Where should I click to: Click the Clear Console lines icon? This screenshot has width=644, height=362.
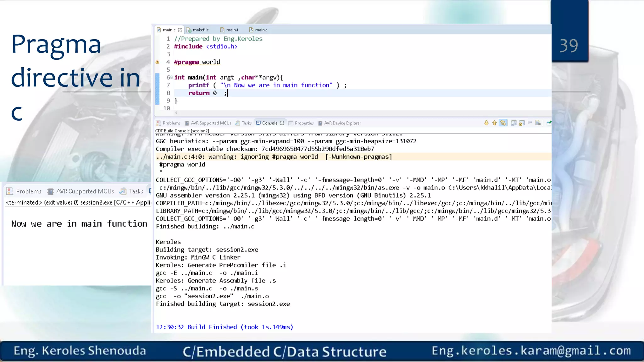pos(530,123)
